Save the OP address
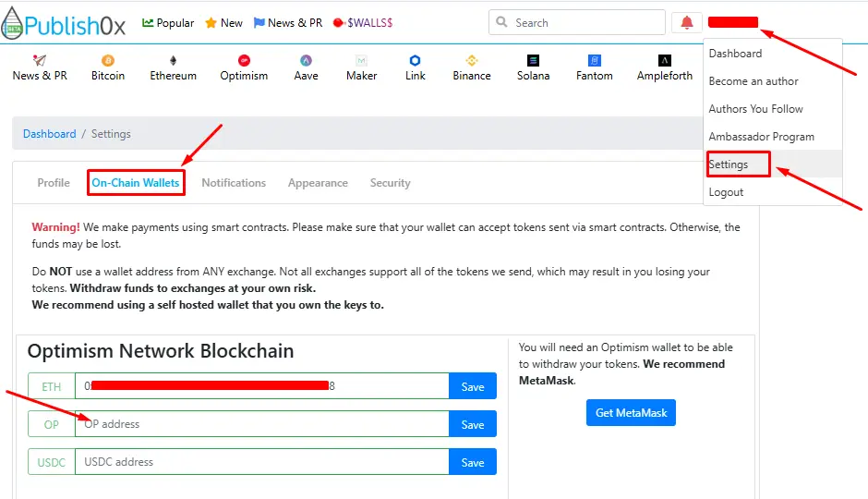The image size is (868, 499). point(473,424)
